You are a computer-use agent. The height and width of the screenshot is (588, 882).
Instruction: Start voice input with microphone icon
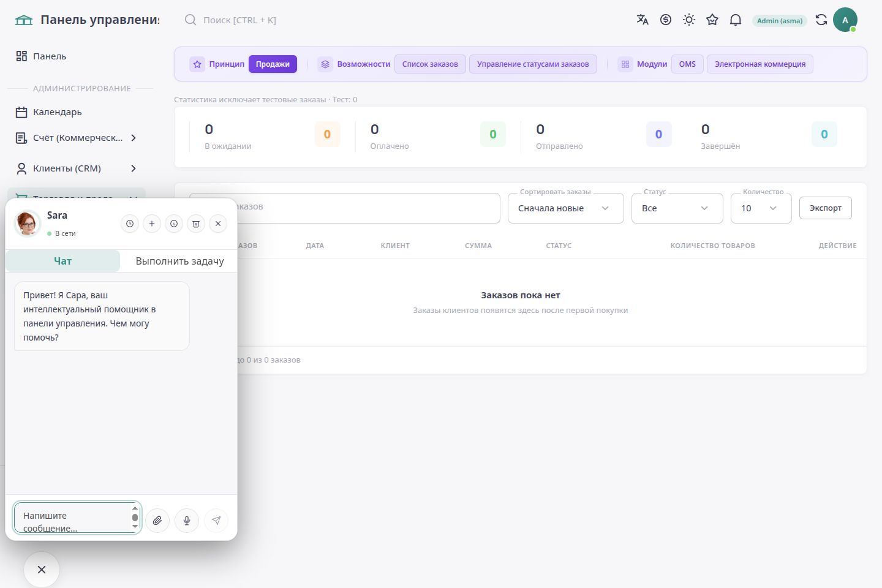click(x=187, y=521)
